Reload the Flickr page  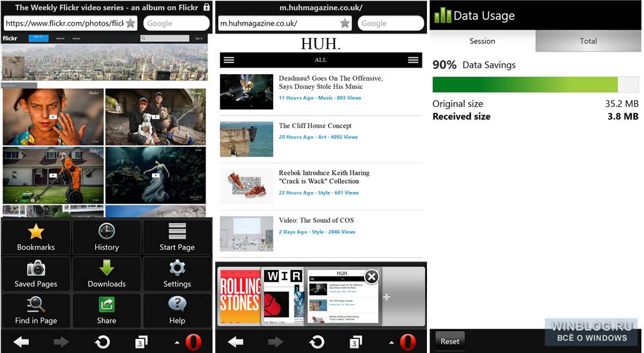coord(102,341)
